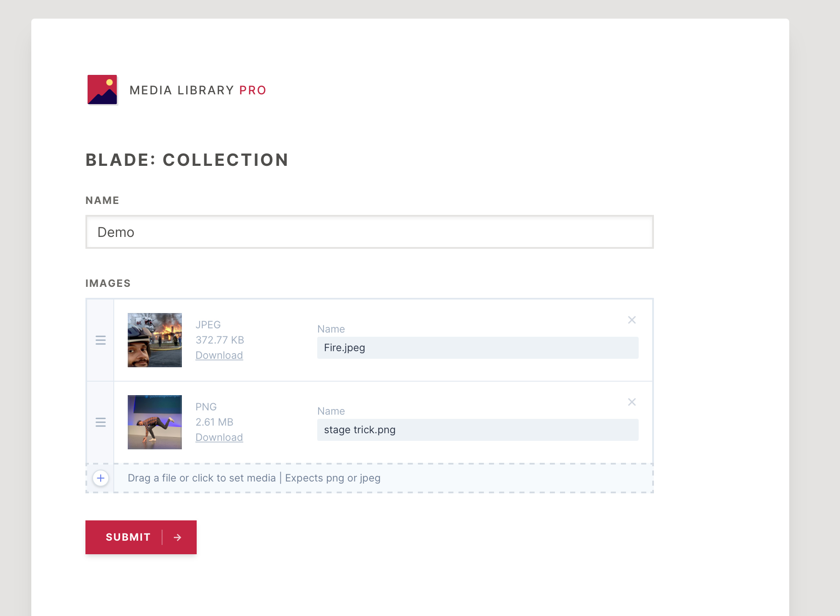Viewport: 840px width, 616px height.
Task: Click the arrow icon on the Submit button
Action: [x=177, y=537]
